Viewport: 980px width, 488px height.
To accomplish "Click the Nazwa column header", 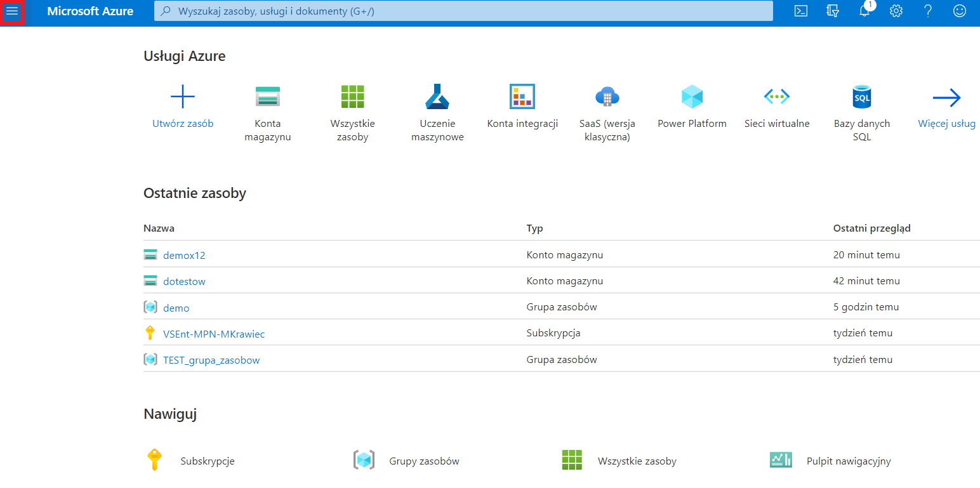I will (159, 228).
